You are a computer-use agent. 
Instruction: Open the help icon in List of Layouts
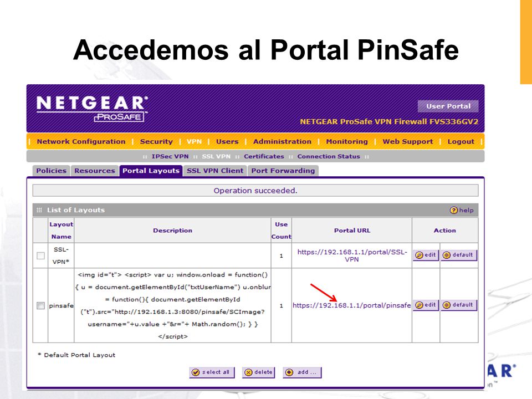tap(462, 211)
